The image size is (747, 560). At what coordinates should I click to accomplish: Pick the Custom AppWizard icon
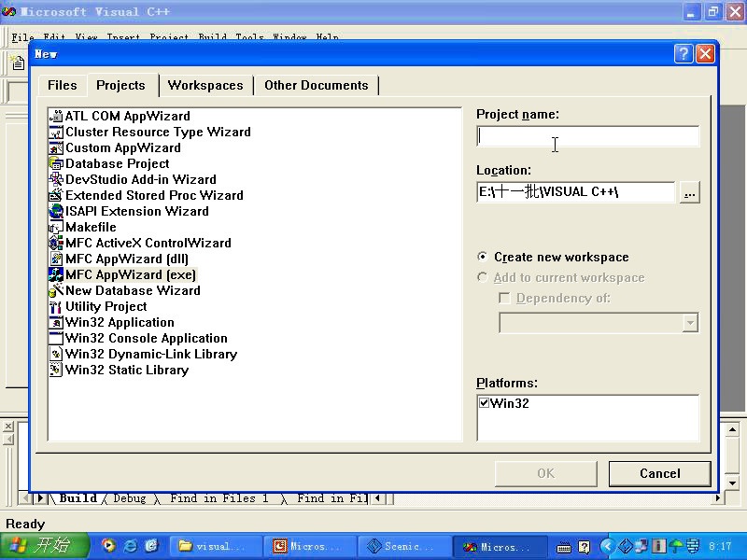pos(56,147)
